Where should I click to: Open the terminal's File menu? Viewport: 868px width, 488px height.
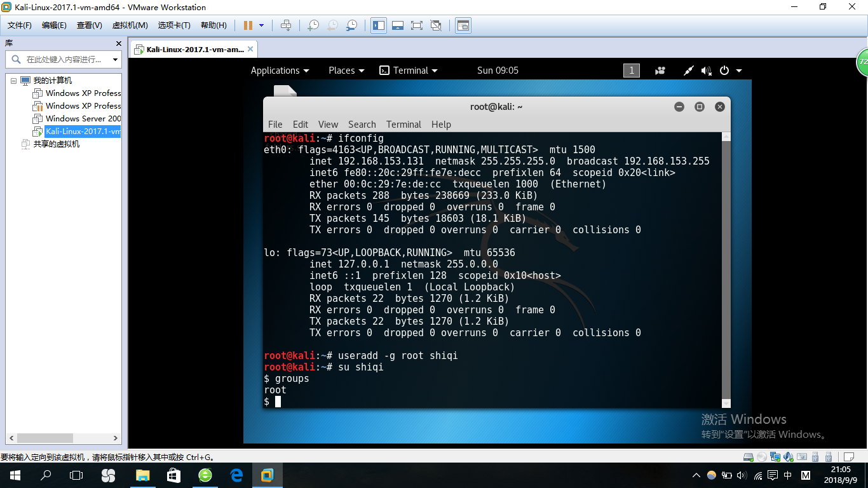coord(275,125)
